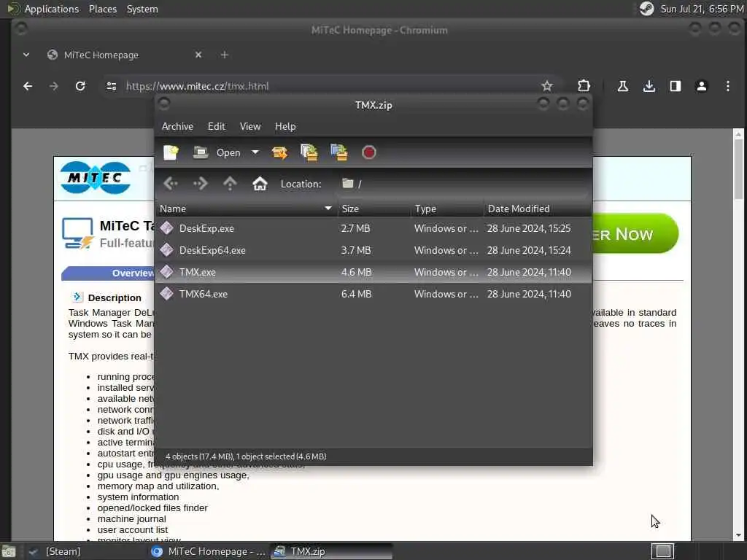The height and width of the screenshot is (560, 747).
Task: Open site information icon in address bar
Action: click(112, 86)
